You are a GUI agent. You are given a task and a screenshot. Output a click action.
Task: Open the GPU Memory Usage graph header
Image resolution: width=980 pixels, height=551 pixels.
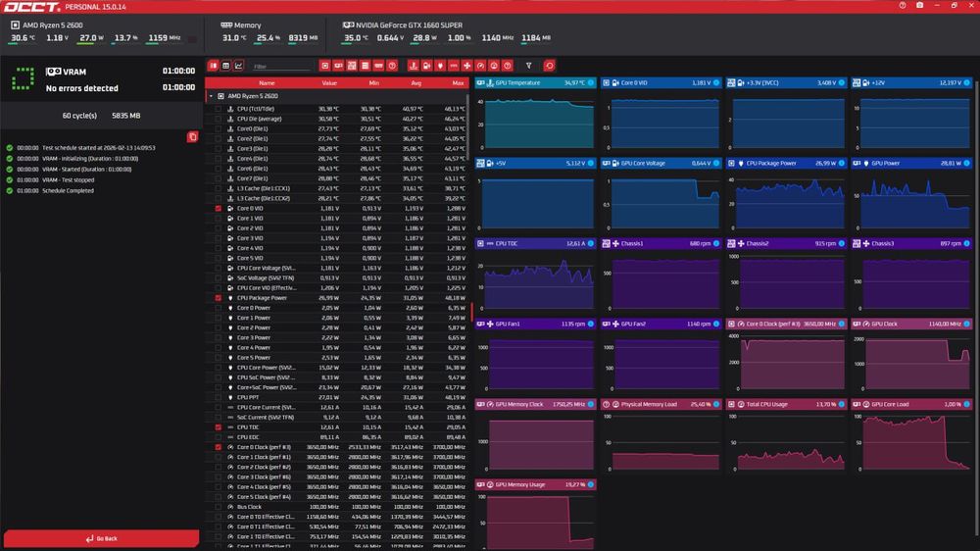click(x=535, y=484)
